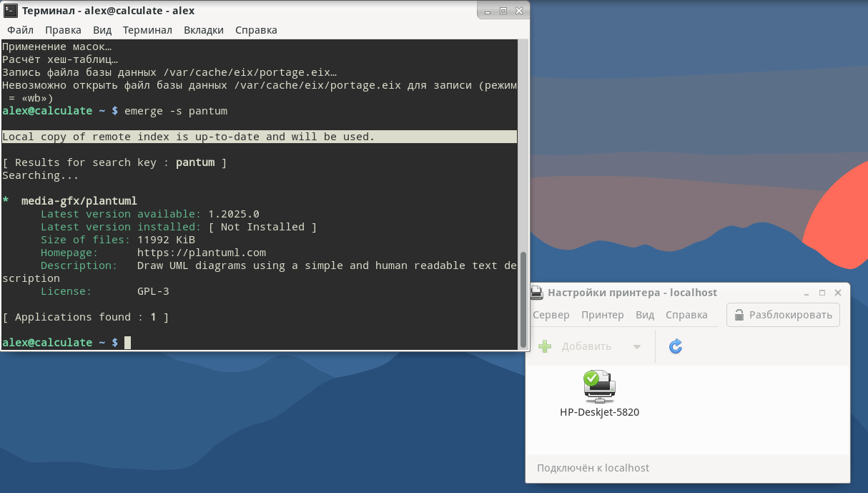The width and height of the screenshot is (868, 493).
Task: Click the 'Searching...' line
Action: (40, 175)
